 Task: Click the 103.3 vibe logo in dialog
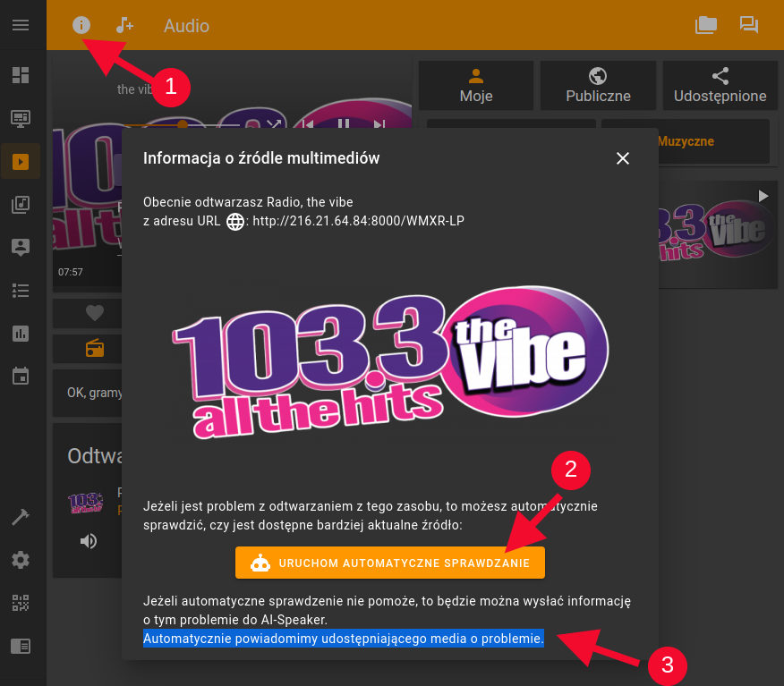pyautogui.click(x=390, y=361)
